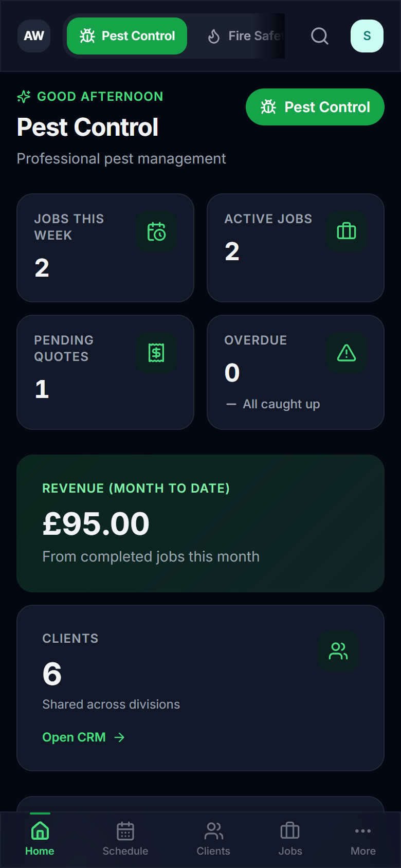Click the receipt icon in Pending Quotes
The width and height of the screenshot is (401, 868).
click(156, 353)
